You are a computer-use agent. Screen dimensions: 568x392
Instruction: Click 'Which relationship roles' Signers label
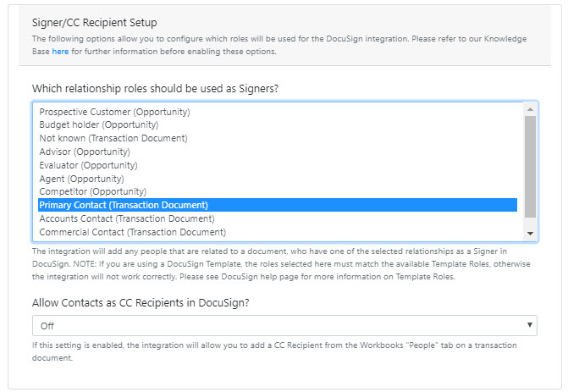point(155,89)
